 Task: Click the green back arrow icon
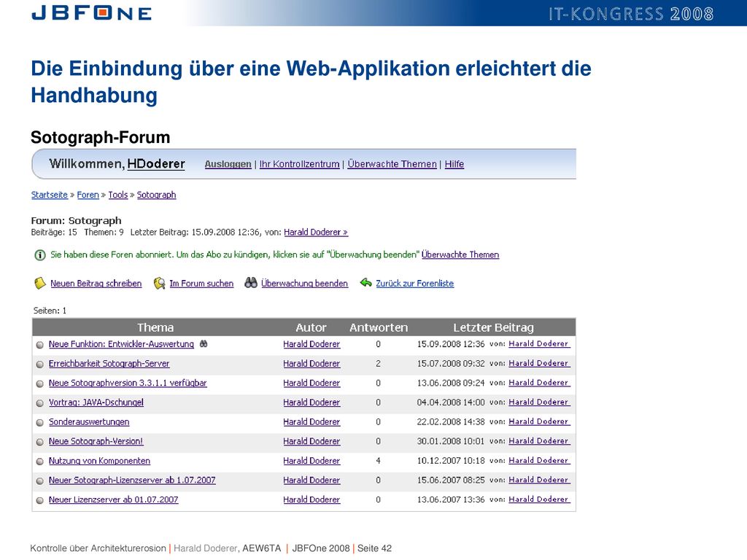pos(366,283)
